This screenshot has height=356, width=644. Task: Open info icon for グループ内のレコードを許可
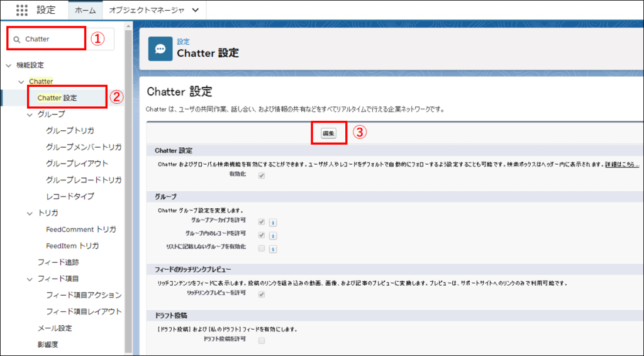pos(273,236)
